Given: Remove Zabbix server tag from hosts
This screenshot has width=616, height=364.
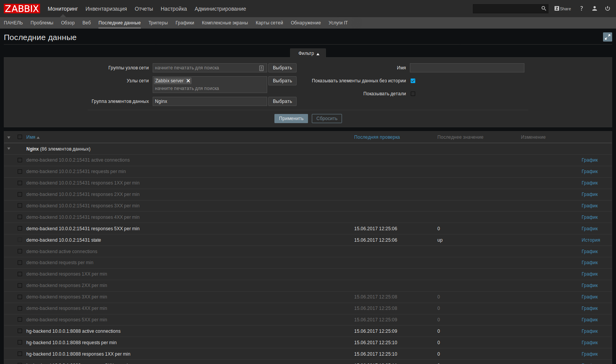Looking at the screenshot, I should coord(188,81).
